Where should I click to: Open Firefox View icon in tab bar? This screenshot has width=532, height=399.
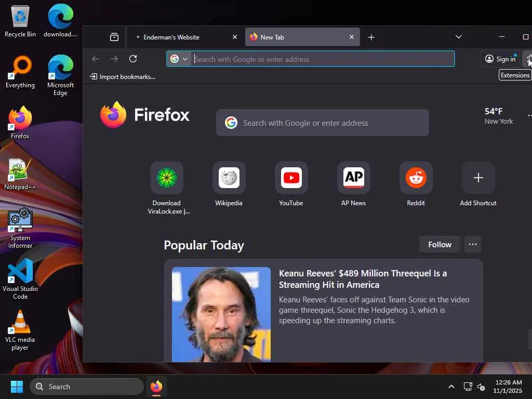[x=114, y=37]
